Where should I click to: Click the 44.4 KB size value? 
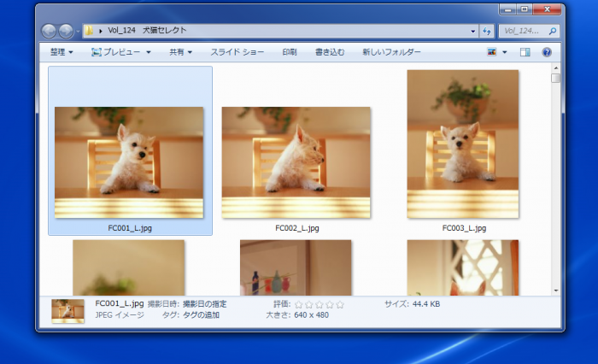coord(426,304)
